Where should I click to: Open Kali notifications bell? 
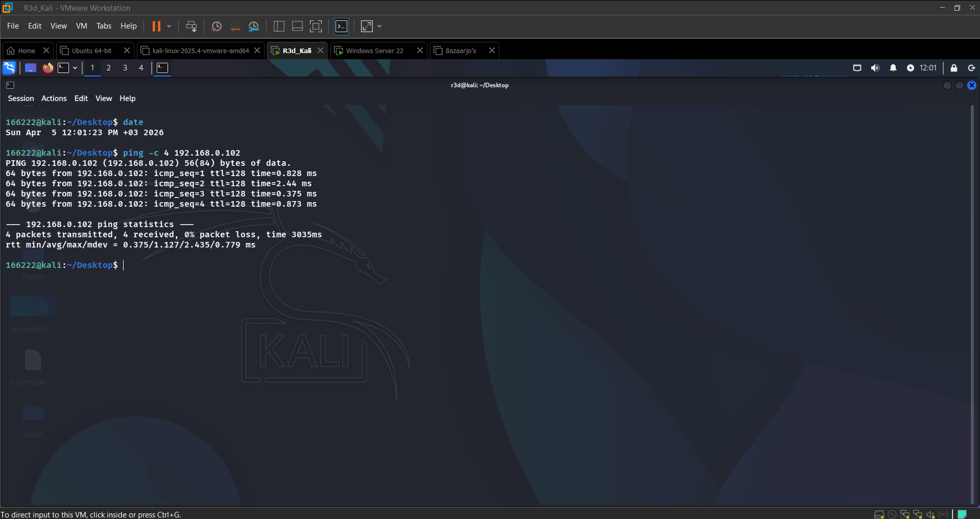(893, 68)
